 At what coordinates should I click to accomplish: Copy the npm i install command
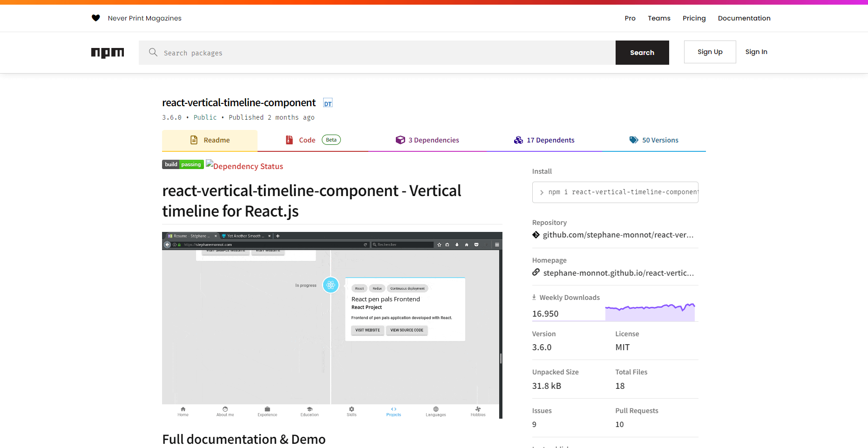tap(615, 192)
